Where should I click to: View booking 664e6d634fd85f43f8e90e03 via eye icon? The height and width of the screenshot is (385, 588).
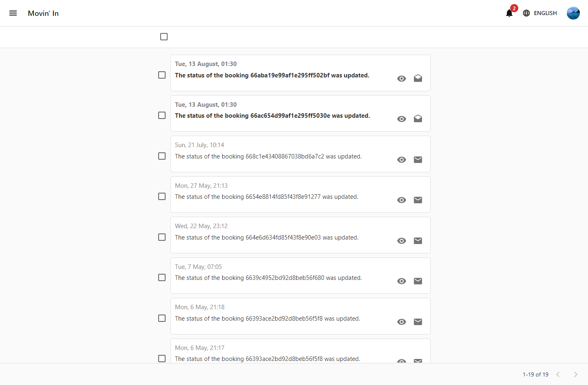[402, 241]
